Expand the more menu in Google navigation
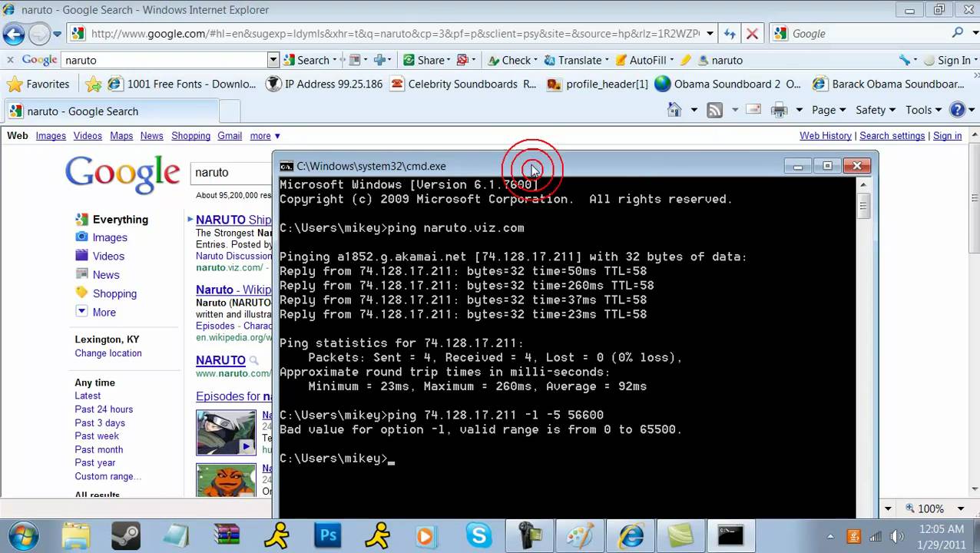This screenshot has width=980, height=553. [x=265, y=136]
